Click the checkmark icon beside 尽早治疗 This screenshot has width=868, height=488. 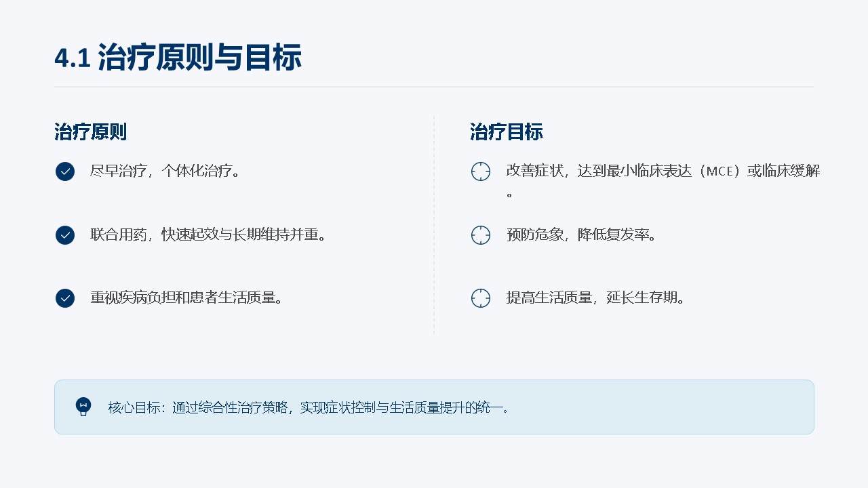65,171
